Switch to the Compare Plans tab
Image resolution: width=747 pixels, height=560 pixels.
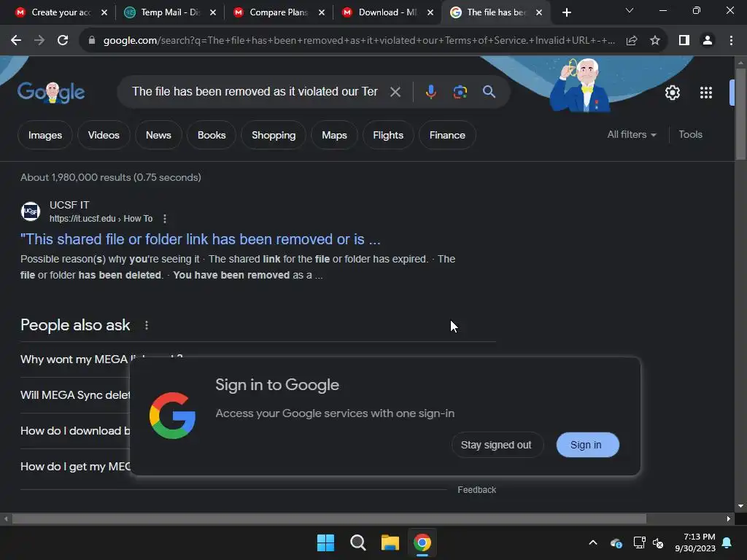[x=279, y=12]
